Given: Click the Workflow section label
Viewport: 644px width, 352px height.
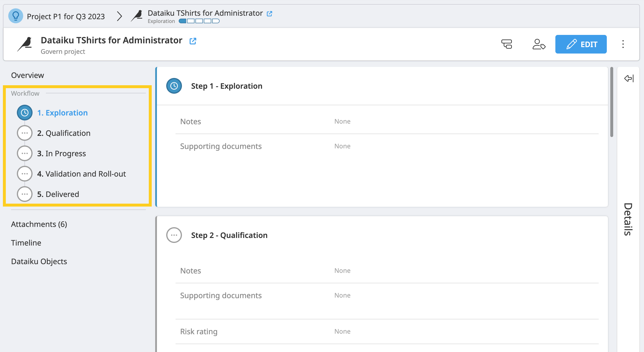Looking at the screenshot, I should (25, 93).
